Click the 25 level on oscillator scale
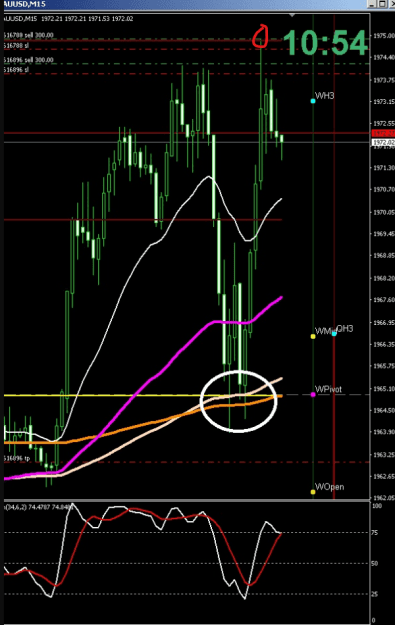This screenshot has height=625, width=395. pyautogui.click(x=375, y=594)
